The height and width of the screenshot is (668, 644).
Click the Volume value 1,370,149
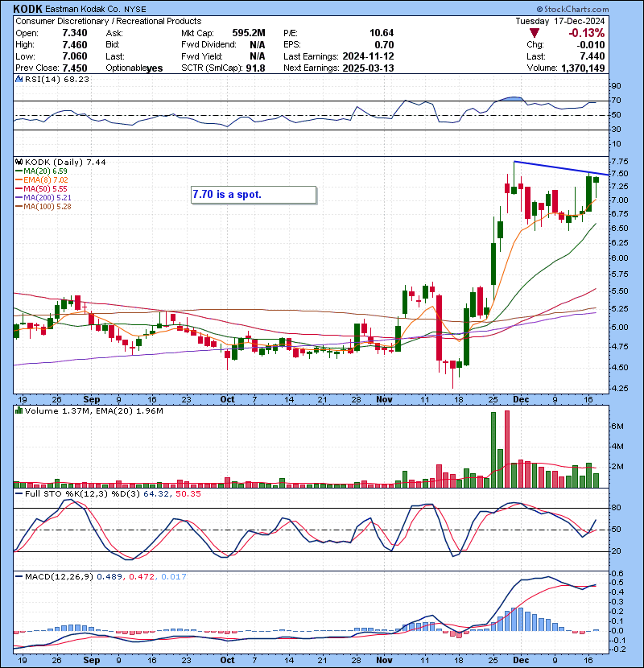[x=583, y=68]
